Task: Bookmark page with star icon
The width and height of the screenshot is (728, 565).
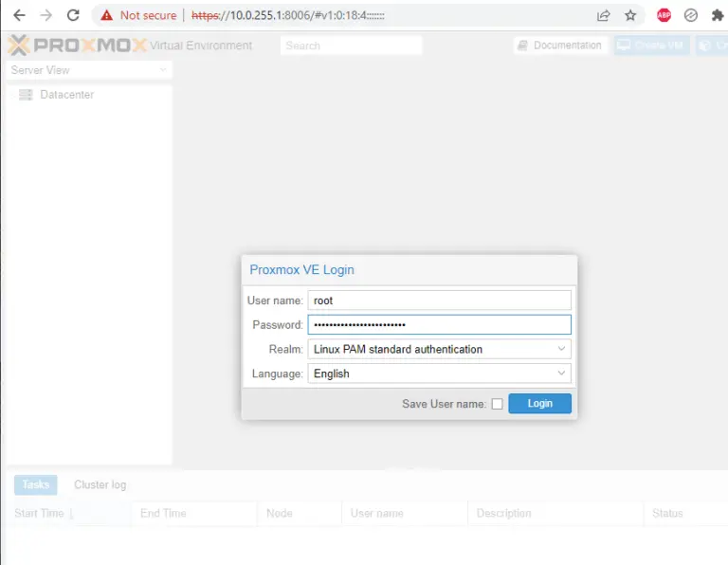Action: click(630, 15)
